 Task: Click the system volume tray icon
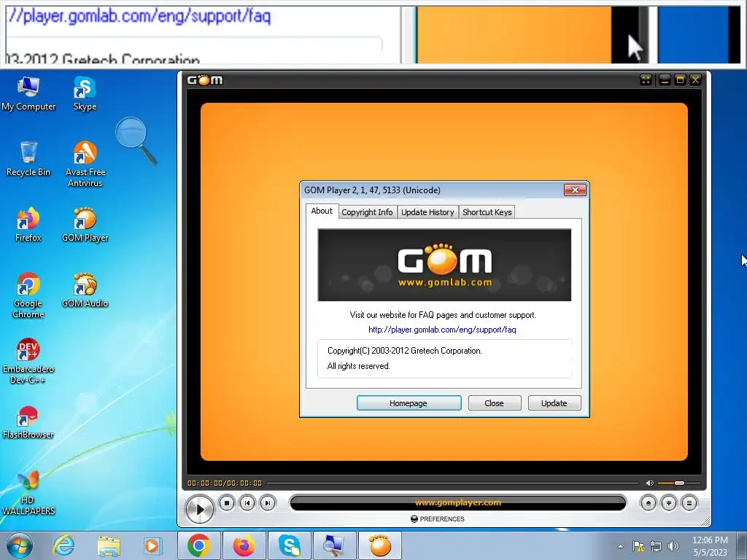673,546
